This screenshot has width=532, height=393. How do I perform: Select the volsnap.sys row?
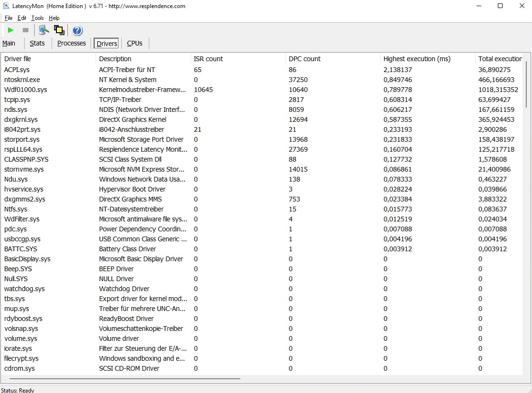click(x=262, y=328)
